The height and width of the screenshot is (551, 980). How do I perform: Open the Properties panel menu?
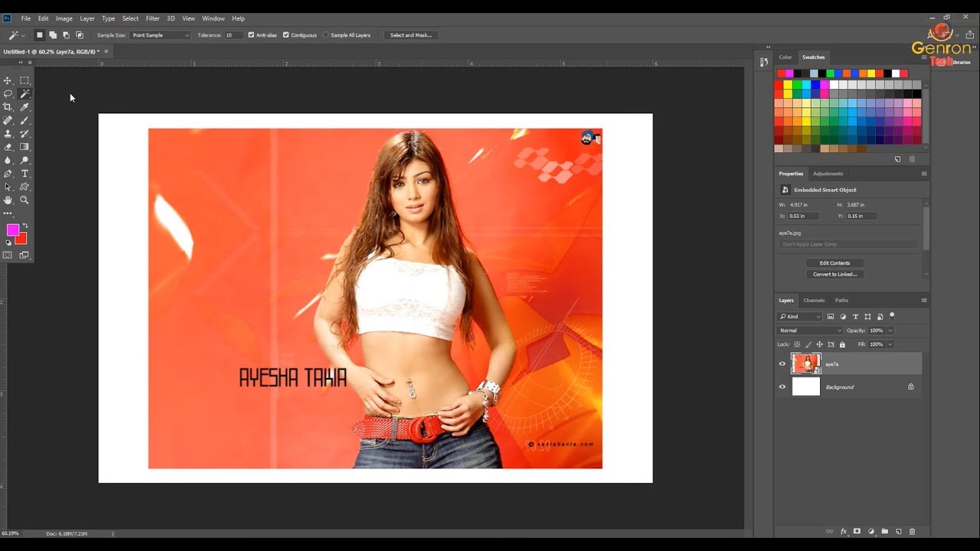tap(924, 174)
